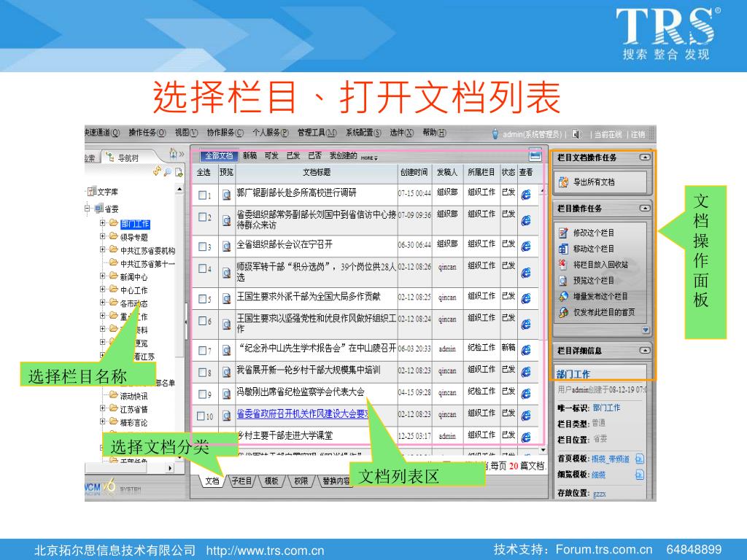Click 将栏目放入回收站 recycle icon
Screen dimensions: 747x560
pos(564,264)
